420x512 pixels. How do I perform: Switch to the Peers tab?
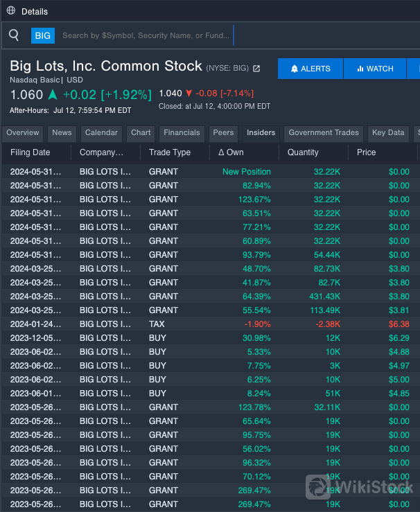pyautogui.click(x=223, y=133)
